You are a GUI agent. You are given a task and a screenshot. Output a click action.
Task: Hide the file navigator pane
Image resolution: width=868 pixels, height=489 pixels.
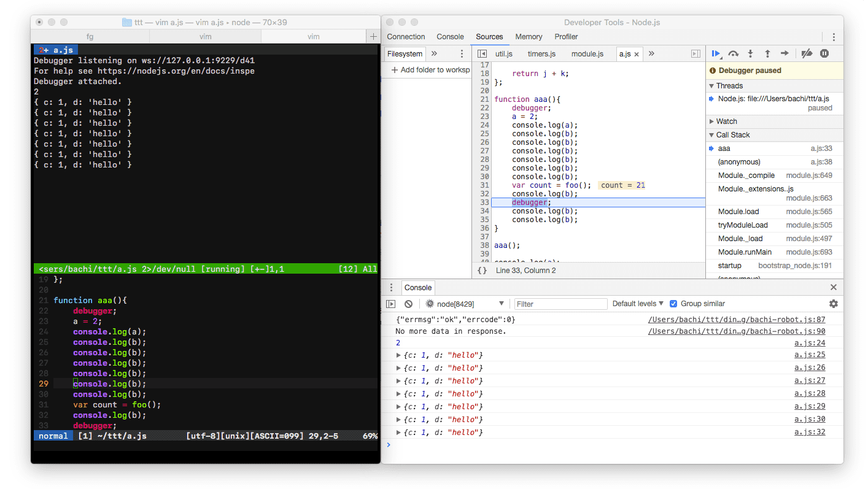tap(482, 54)
